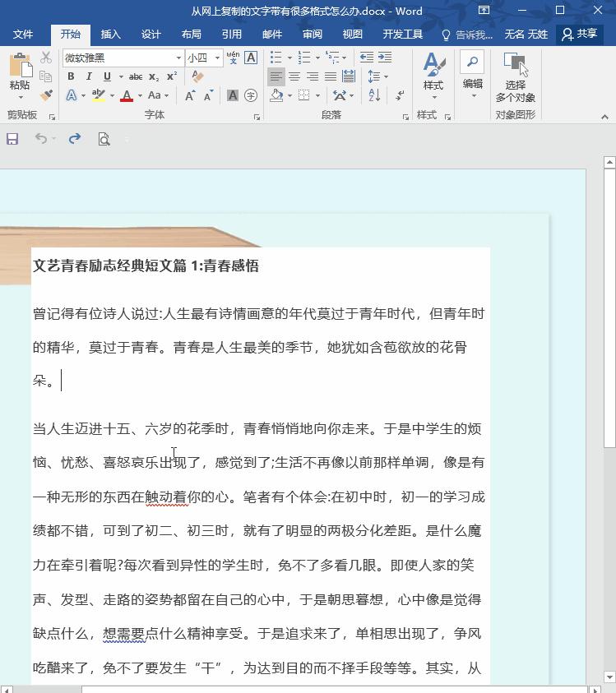Apply paragraph shading paint bucket
616x693 pixels.
click(276, 95)
